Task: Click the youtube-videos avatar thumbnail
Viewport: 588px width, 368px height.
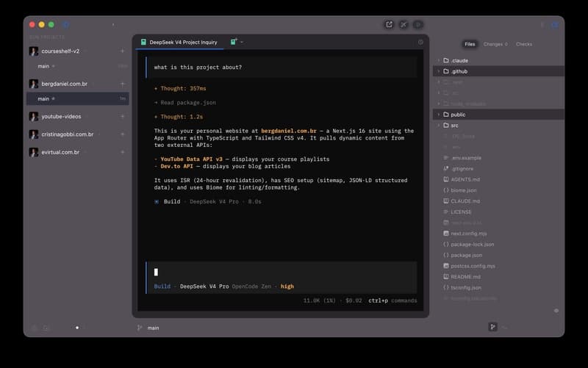Action: pyautogui.click(x=34, y=117)
